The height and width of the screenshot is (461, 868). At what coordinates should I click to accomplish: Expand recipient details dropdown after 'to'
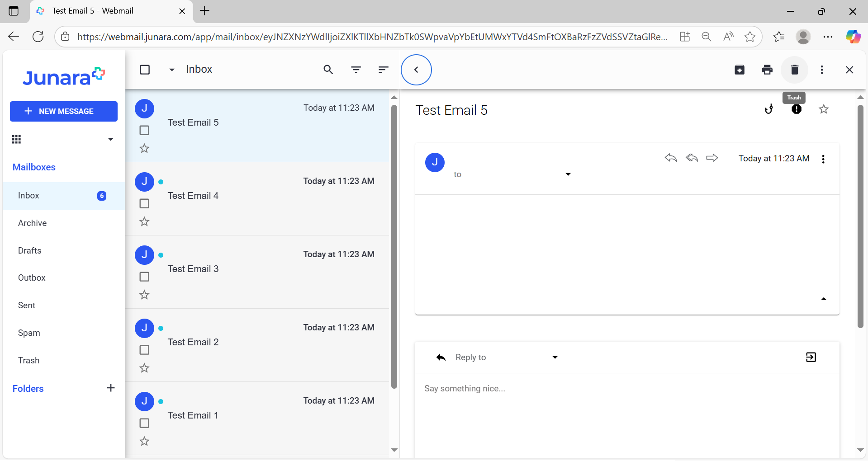coord(568,174)
